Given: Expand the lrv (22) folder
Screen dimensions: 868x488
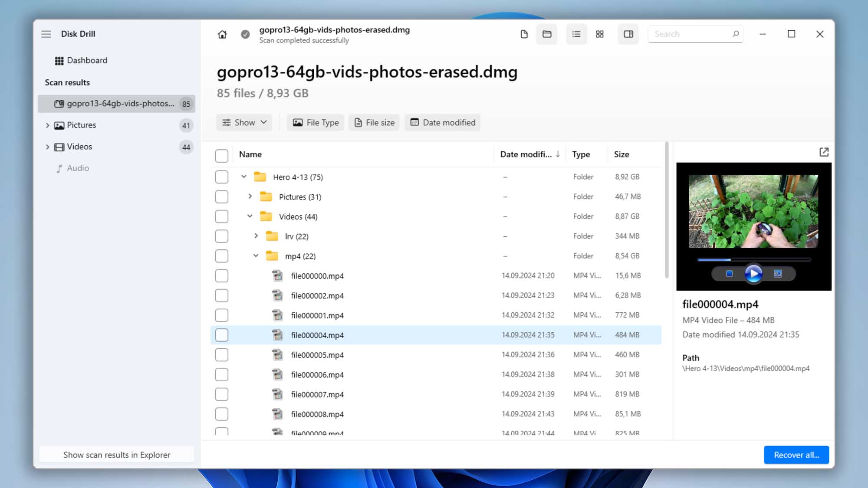Looking at the screenshot, I should pyautogui.click(x=256, y=236).
